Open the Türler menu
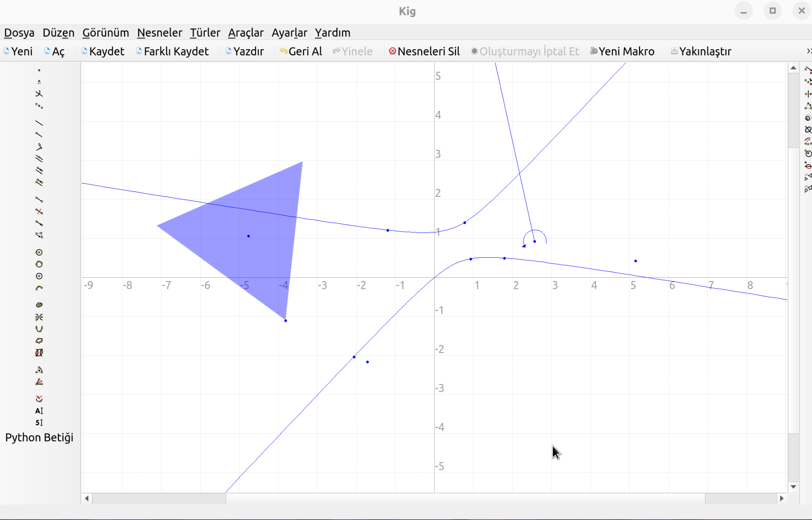The width and height of the screenshot is (812, 520). pos(205,32)
